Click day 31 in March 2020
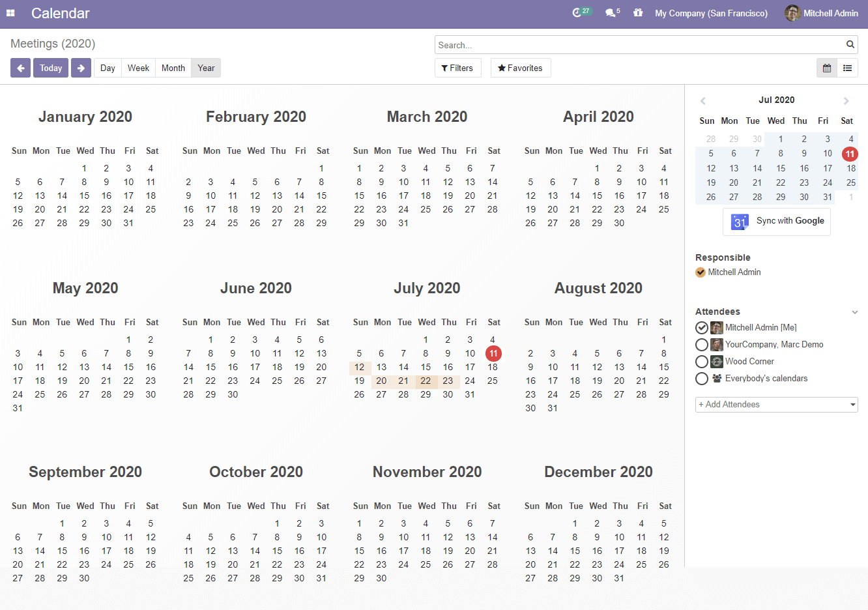Viewport: 868px width, 610px height. (x=403, y=223)
